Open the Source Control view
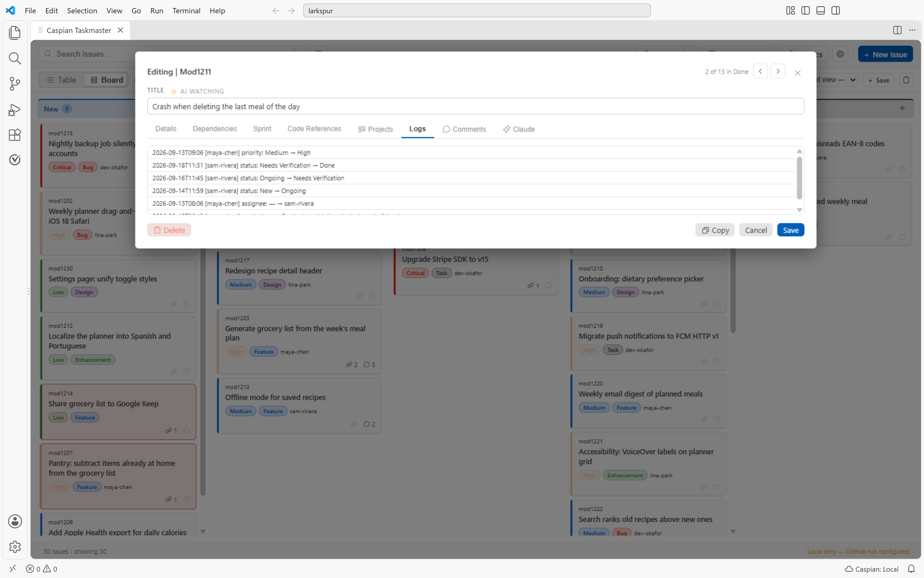The height and width of the screenshot is (578, 924). click(x=14, y=84)
